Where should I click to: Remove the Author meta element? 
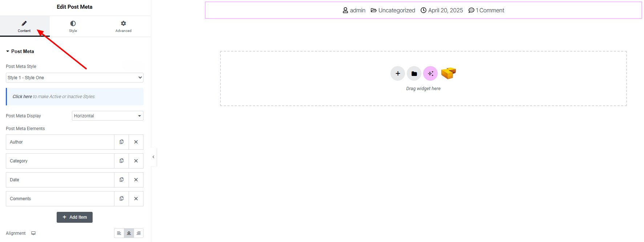[136, 142]
